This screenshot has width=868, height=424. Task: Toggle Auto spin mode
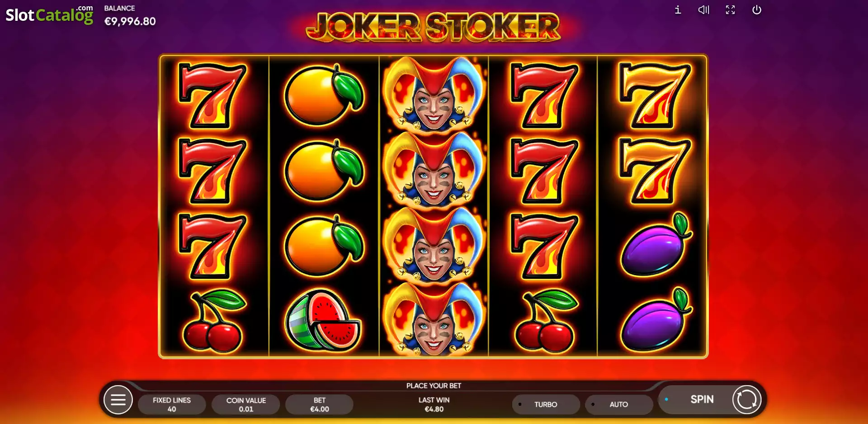tap(619, 404)
